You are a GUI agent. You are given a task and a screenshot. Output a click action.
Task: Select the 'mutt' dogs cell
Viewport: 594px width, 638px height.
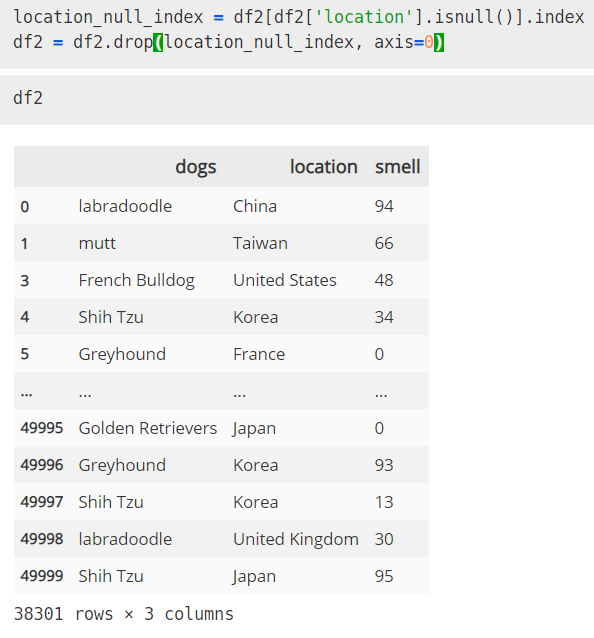[x=97, y=243]
